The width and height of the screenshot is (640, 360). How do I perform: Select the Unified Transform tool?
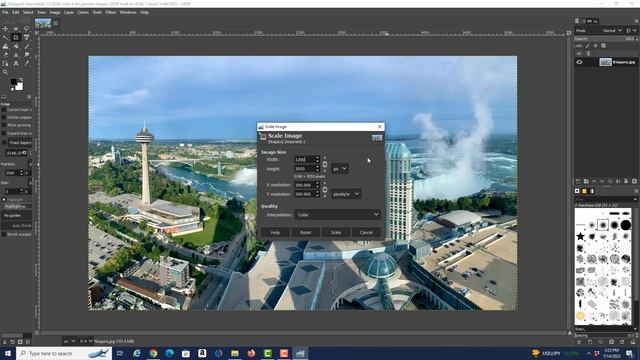[27, 38]
